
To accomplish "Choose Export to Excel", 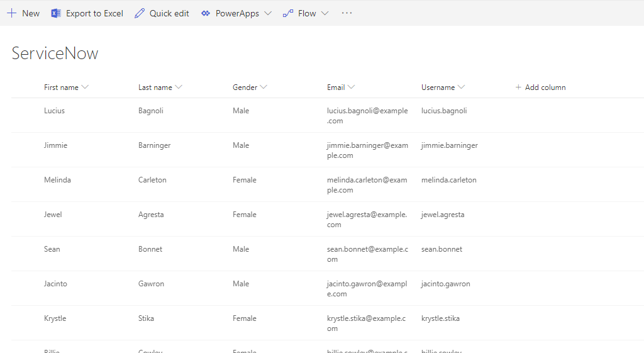I will 94,13.
